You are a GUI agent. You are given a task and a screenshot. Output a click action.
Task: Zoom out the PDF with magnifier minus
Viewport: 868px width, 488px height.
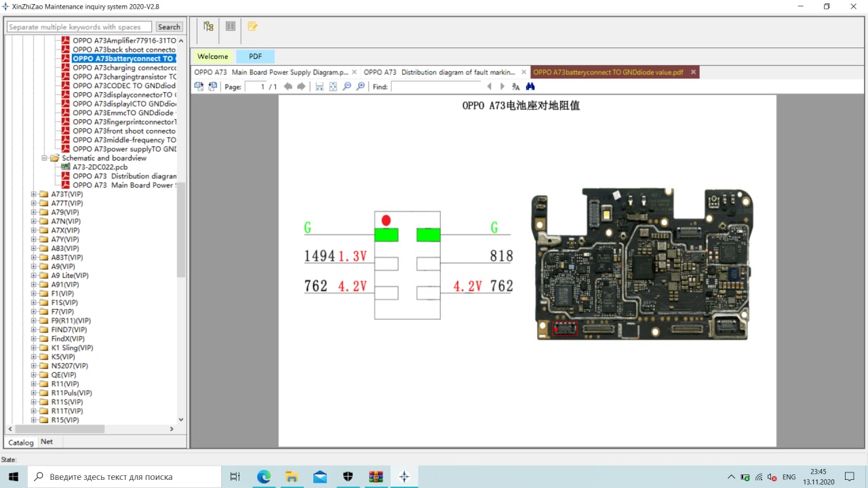pos(347,87)
